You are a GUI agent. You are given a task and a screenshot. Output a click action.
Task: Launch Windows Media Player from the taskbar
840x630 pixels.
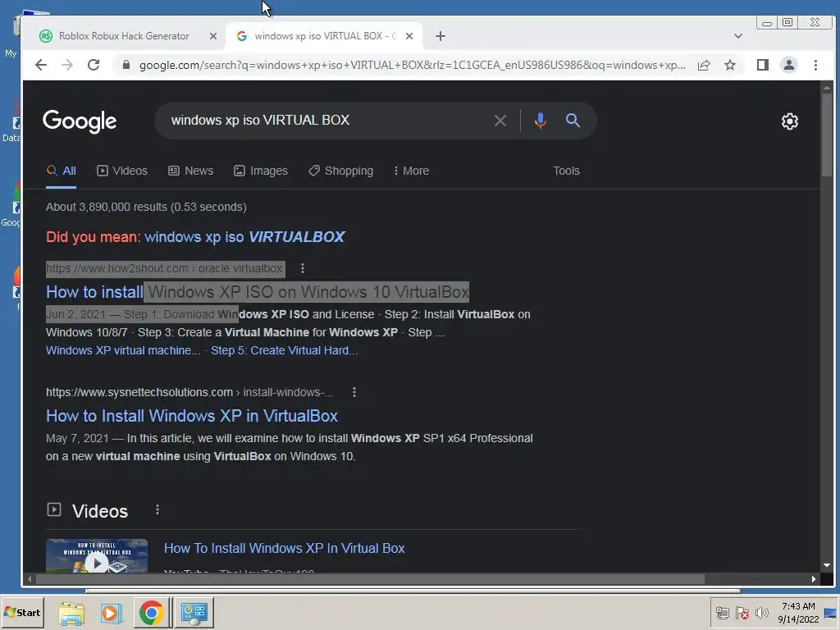tap(112, 613)
